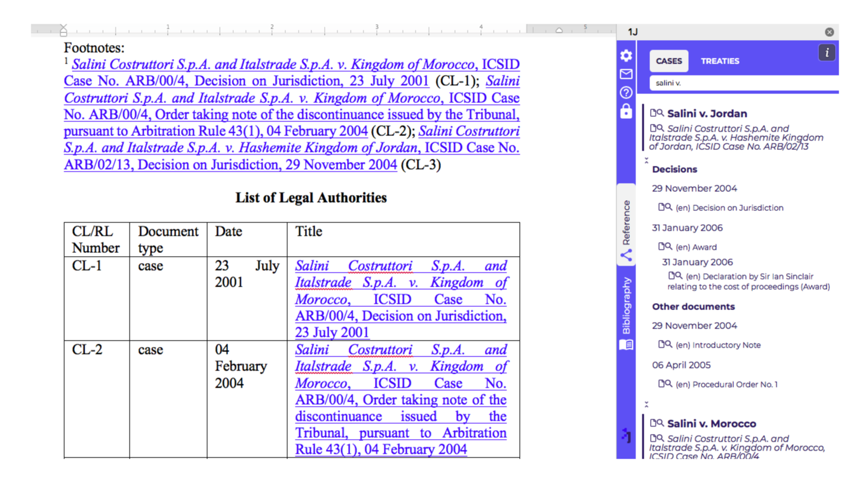Click the preview icon beside Salini v. Morocco title
Viewport: 868px width, 488px height.
pos(657,423)
